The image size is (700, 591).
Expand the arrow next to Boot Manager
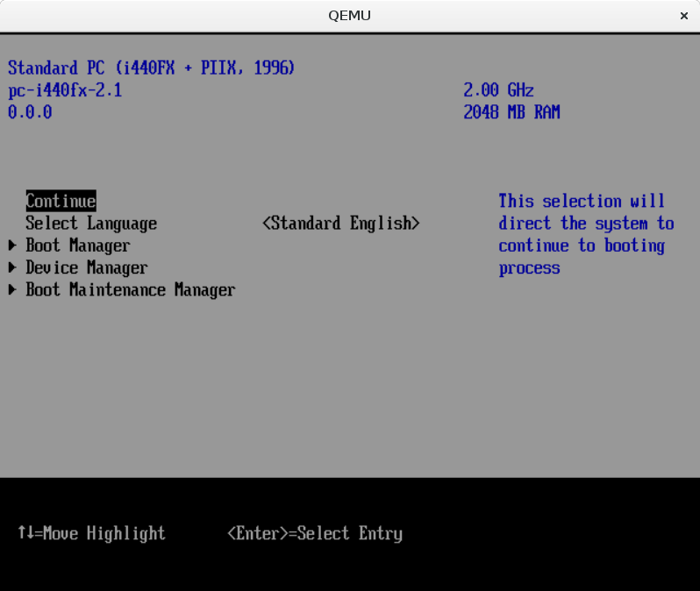point(12,246)
